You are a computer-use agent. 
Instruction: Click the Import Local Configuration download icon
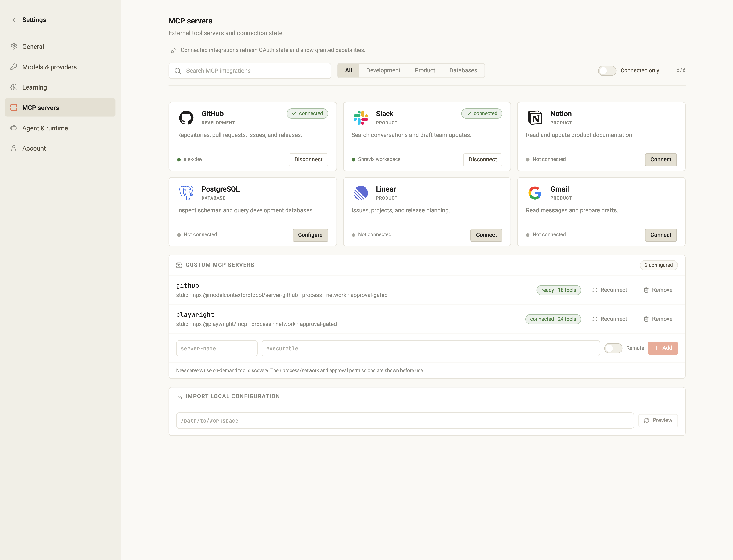pos(179,397)
